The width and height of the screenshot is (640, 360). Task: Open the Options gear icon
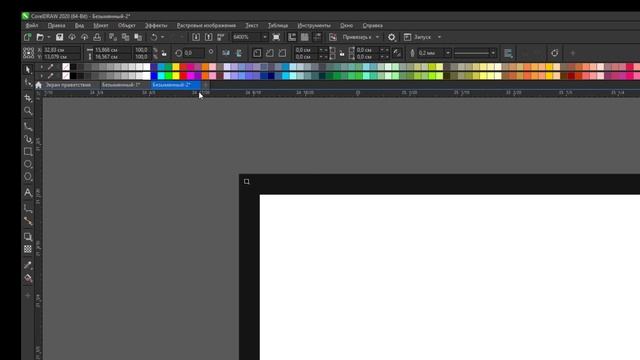[391, 37]
